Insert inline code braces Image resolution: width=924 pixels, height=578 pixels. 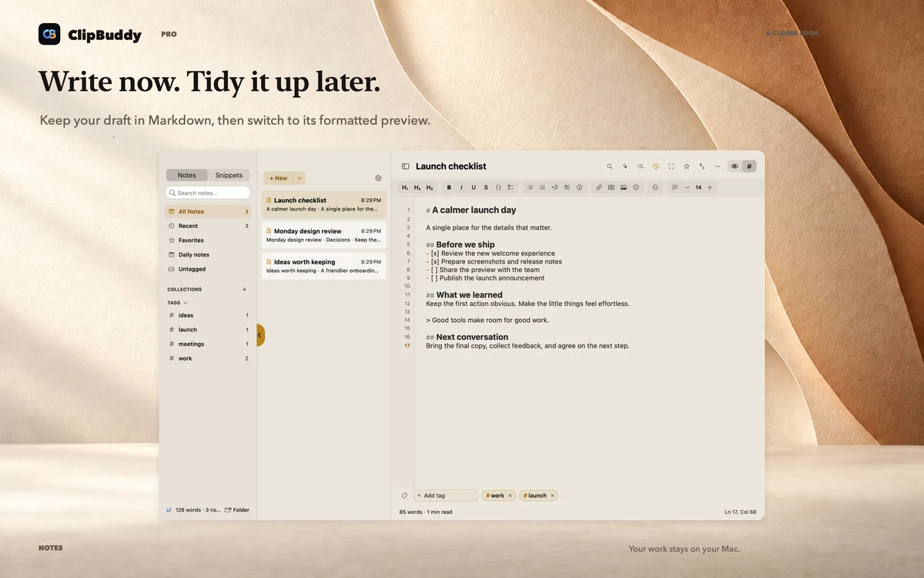498,187
